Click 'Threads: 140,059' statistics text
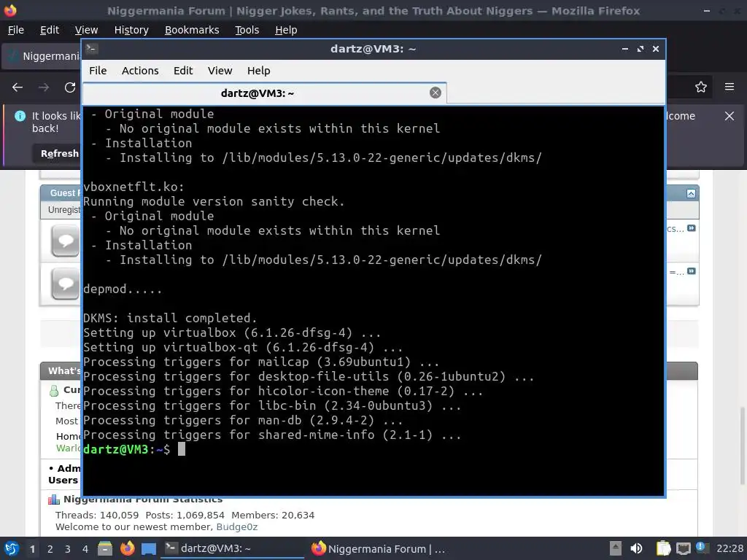 (97, 516)
